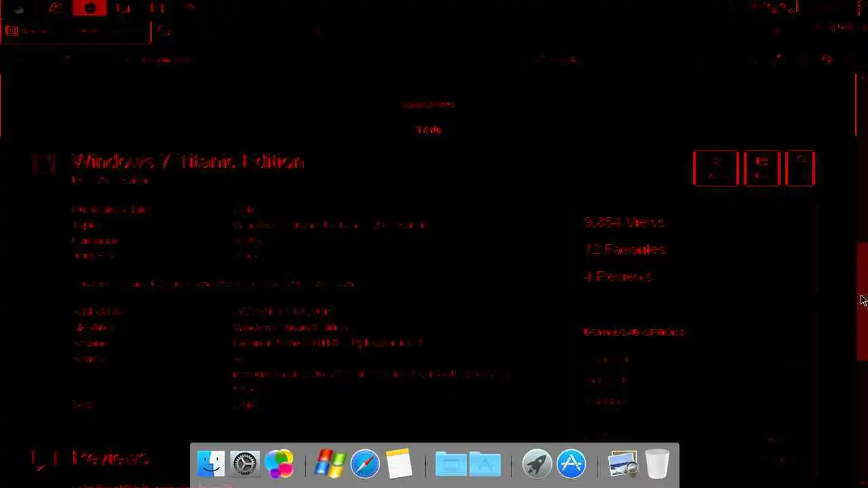
Task: Click the third red outlined action button
Action: point(800,168)
